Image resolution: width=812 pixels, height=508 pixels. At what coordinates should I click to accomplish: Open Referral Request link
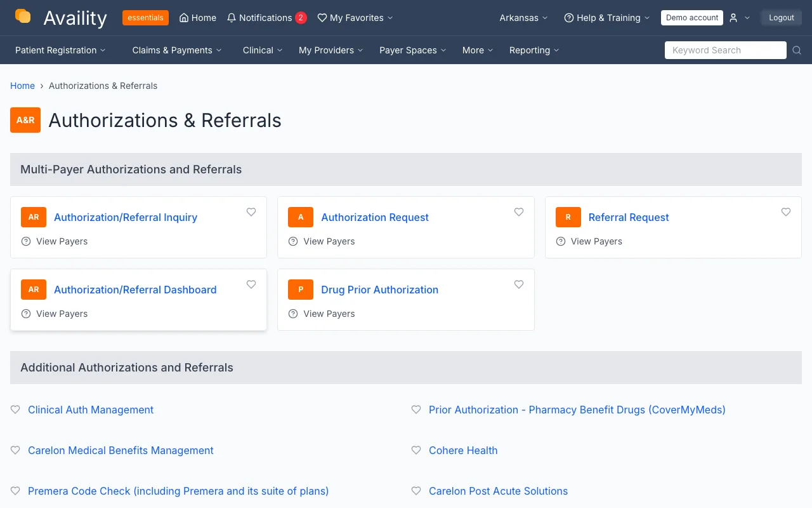(629, 217)
